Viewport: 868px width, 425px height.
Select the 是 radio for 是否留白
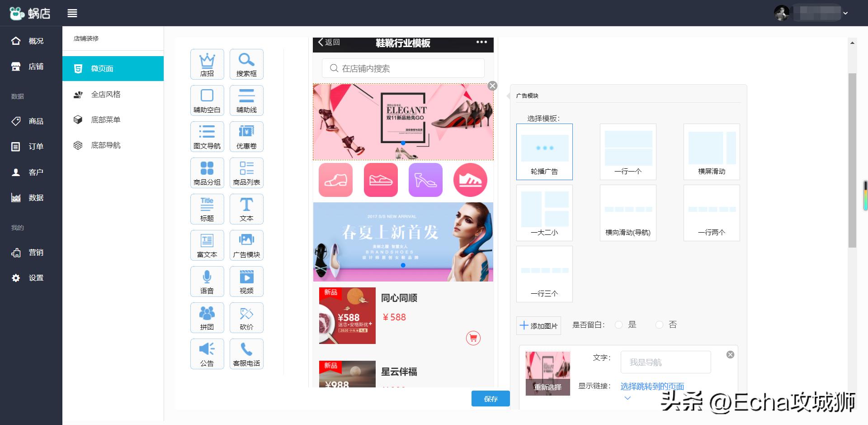(618, 325)
